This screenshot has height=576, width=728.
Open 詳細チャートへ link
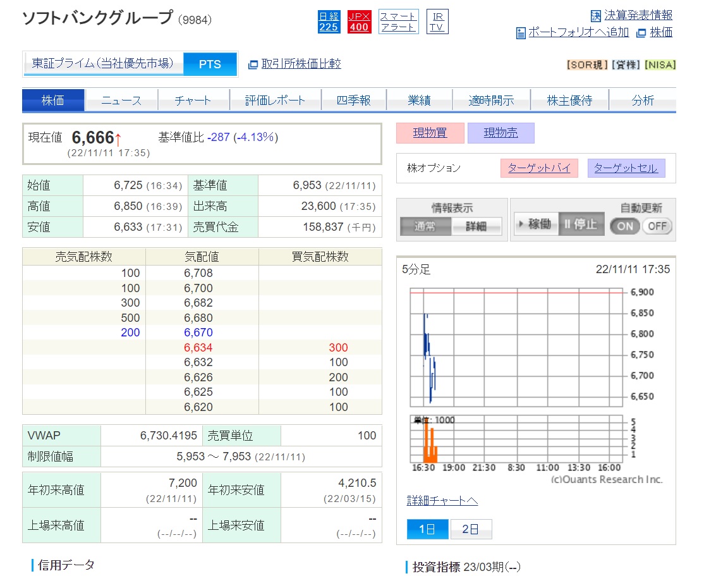442,501
